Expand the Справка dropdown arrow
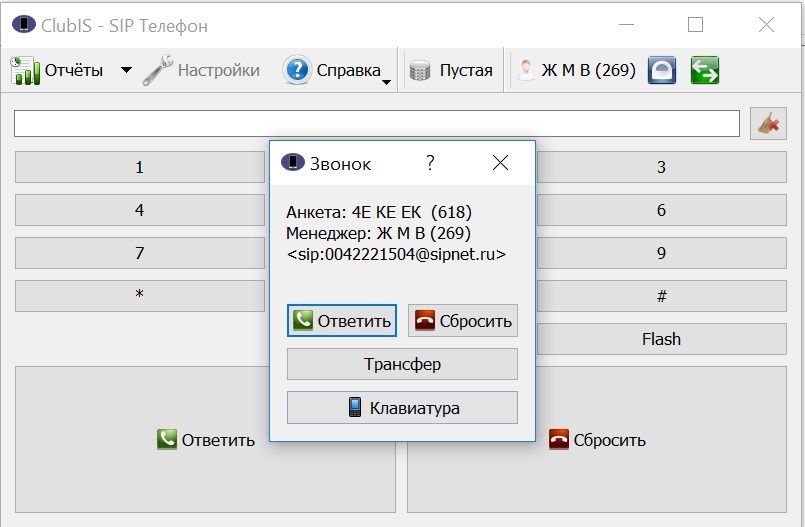This screenshot has width=805, height=527. tap(387, 82)
